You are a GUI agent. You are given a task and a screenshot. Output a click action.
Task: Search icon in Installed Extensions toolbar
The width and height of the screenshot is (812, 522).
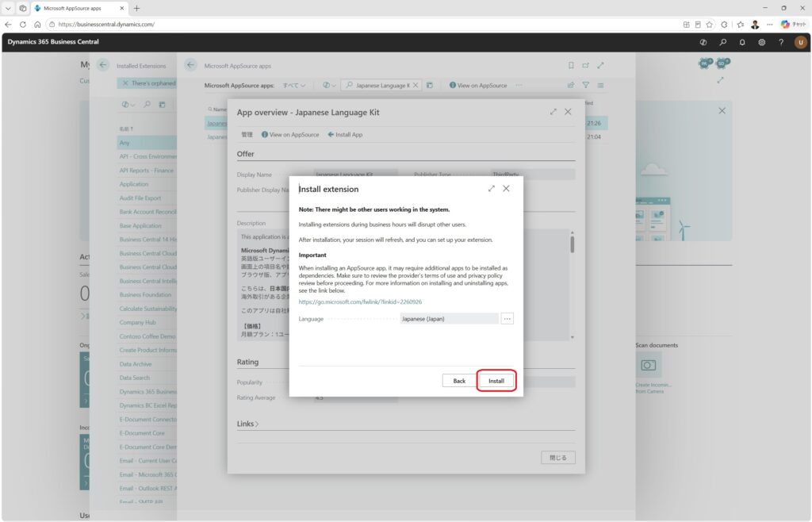(147, 104)
